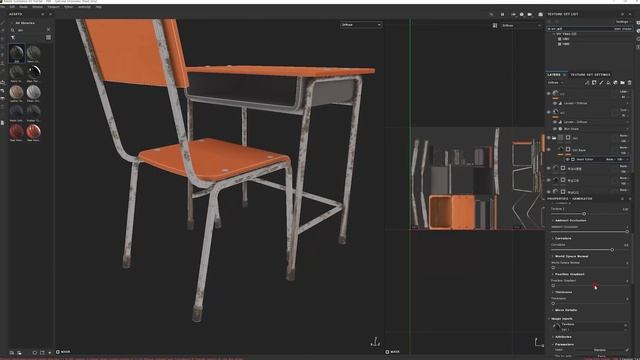Hide the bottom-most visible layer

(x=549, y=191)
